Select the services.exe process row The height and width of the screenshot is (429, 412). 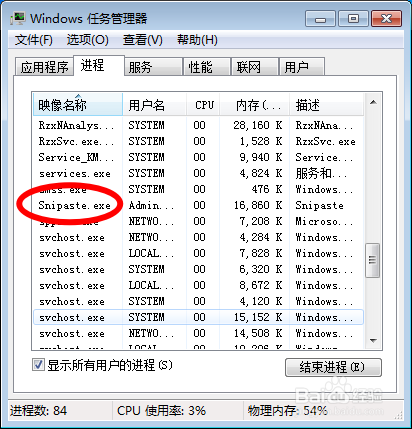click(x=198, y=173)
